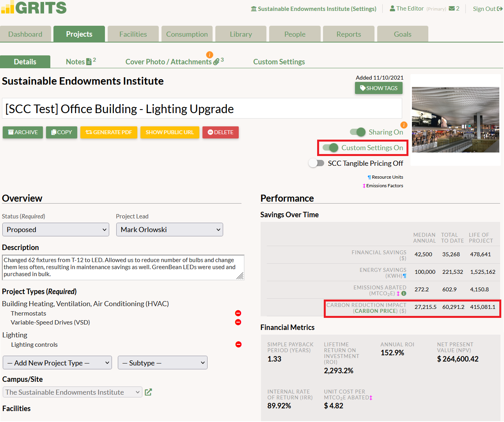Click the Resource Units legend link
This screenshot has width=504, height=422.
[385, 177]
